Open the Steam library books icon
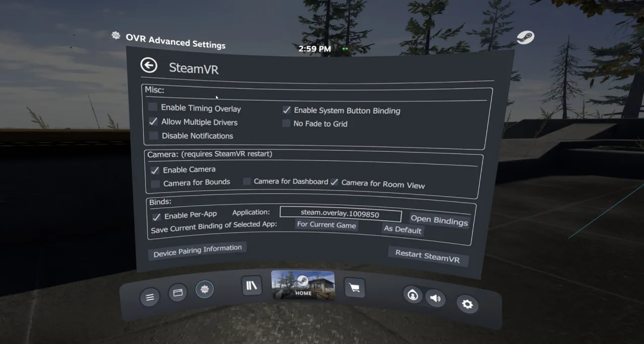 coord(251,285)
